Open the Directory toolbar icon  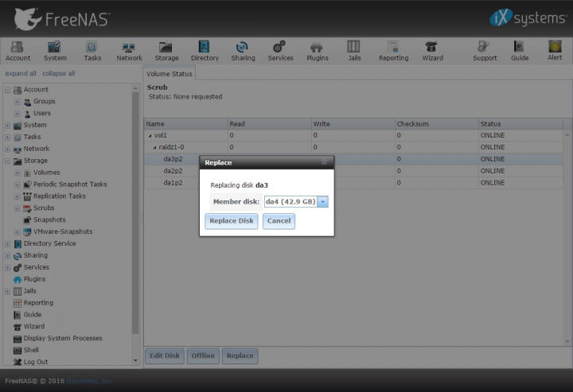click(205, 51)
